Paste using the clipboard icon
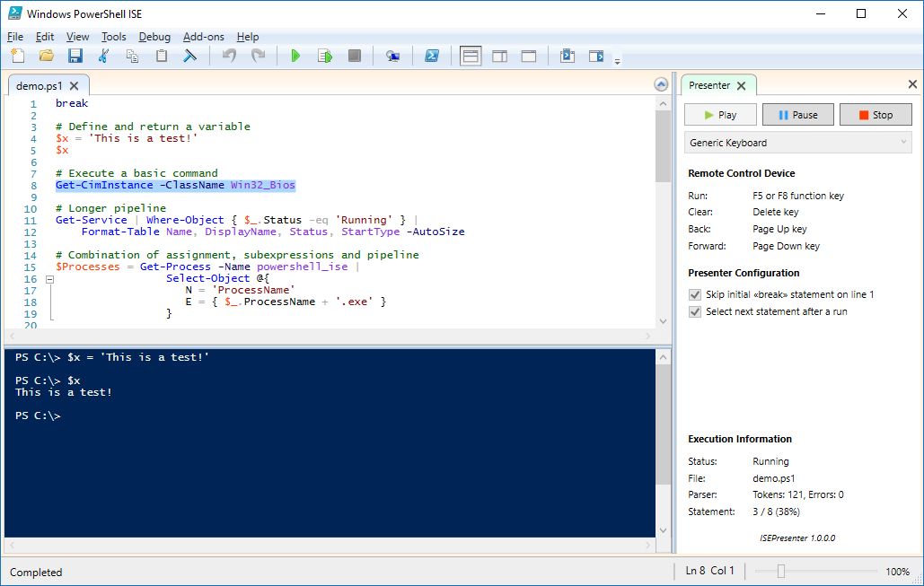This screenshot has width=924, height=586. point(161,56)
